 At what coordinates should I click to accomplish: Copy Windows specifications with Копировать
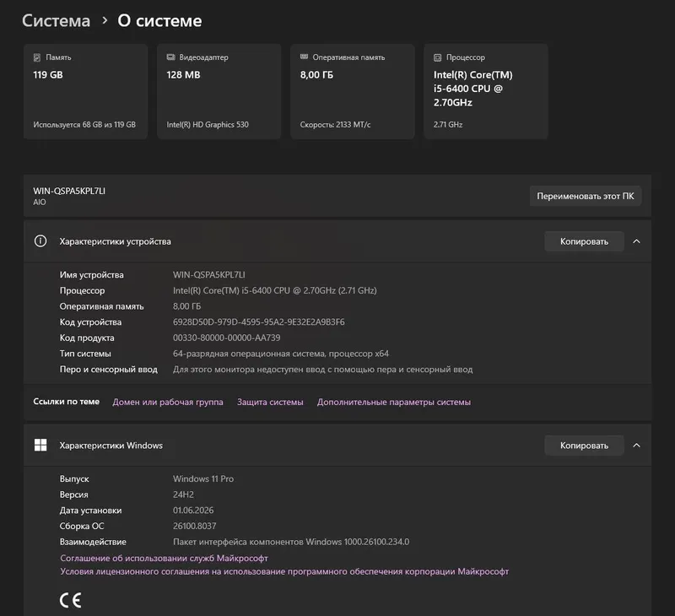[x=584, y=446]
